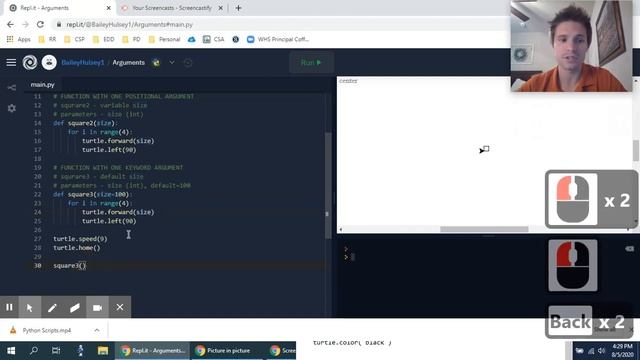Click the round dark bookmark icon after CSA
Image resolution: width=640 pixels, height=360 pixels.
tap(236, 39)
